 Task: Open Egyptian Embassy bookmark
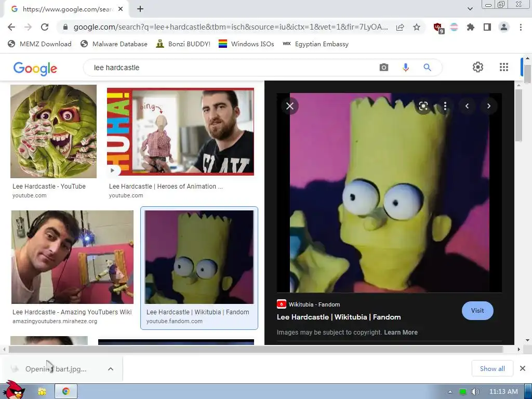coord(315,44)
